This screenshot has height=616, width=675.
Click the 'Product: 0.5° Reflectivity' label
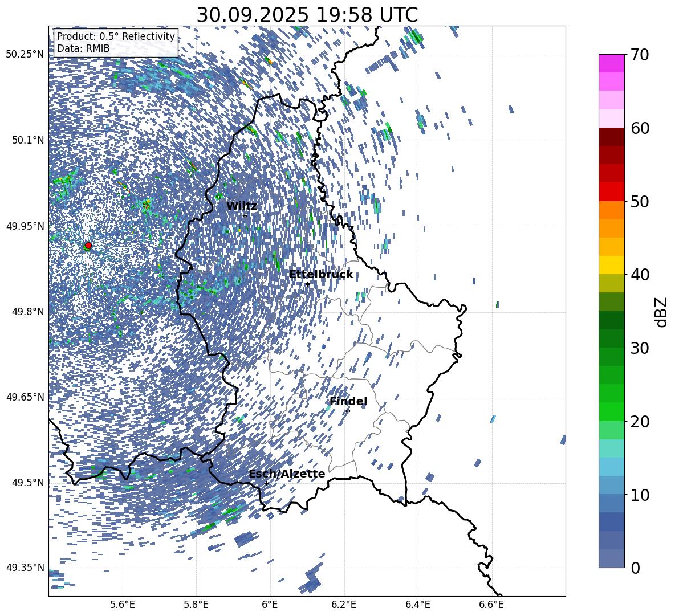coord(116,36)
